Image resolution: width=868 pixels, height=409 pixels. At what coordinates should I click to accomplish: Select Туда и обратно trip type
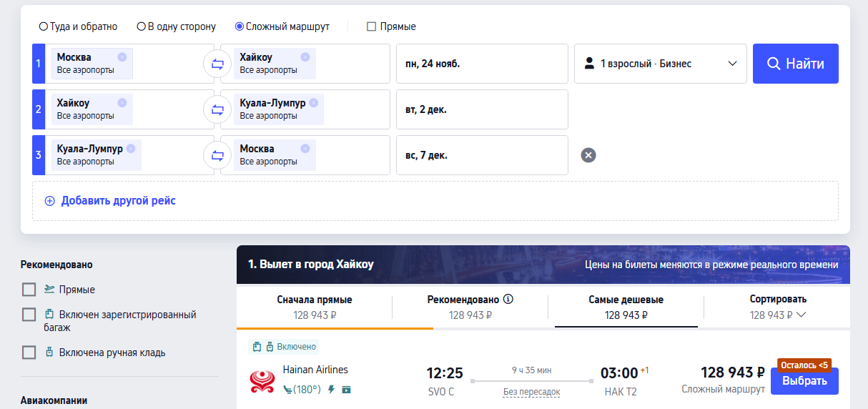pyautogui.click(x=44, y=26)
